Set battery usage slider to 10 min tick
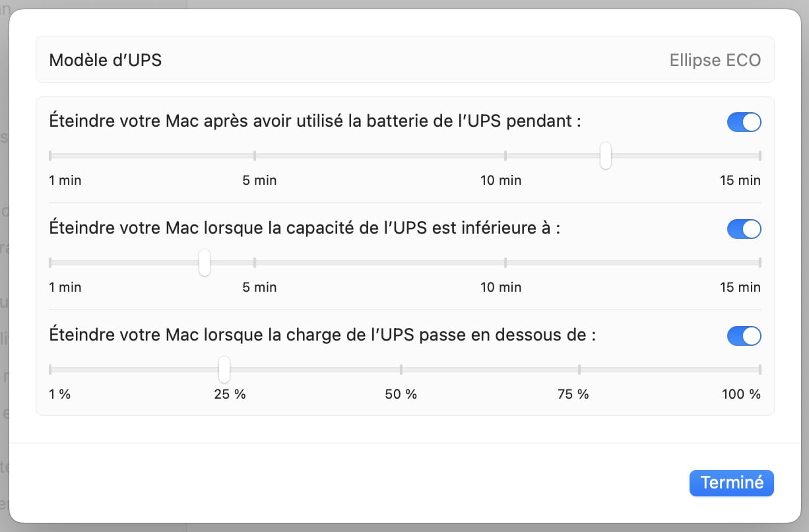 [x=505, y=156]
